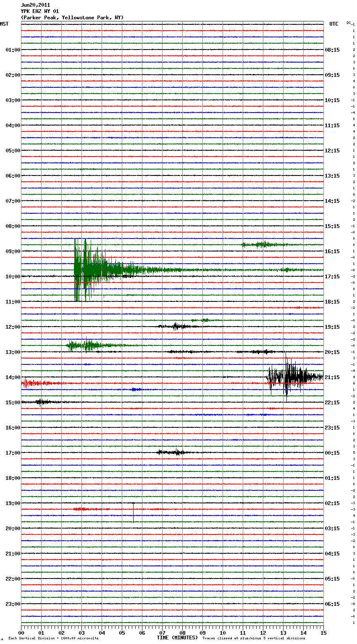Select the station code YPK EHZ WY 01
The height and width of the screenshot is (644, 357).
coord(39,11)
